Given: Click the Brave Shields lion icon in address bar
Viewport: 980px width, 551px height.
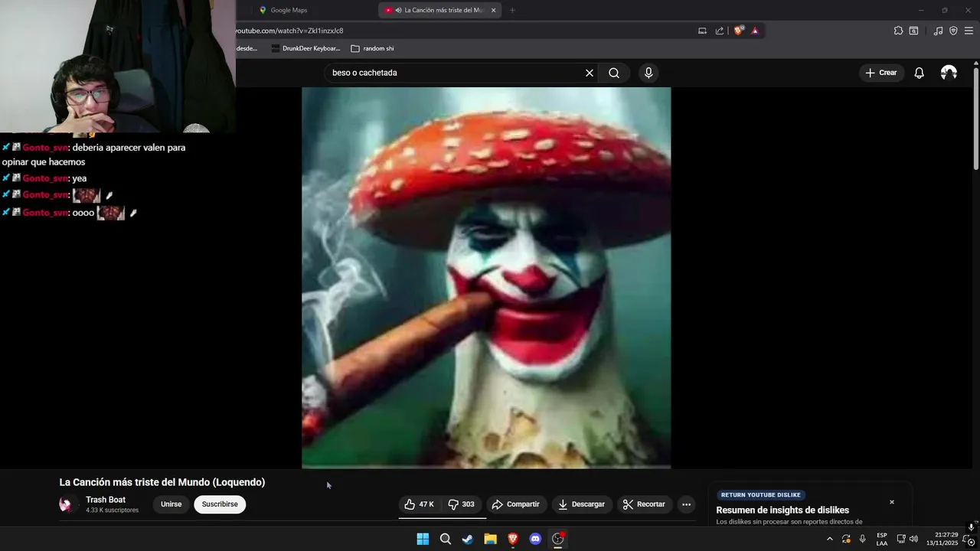Looking at the screenshot, I should tap(738, 31).
